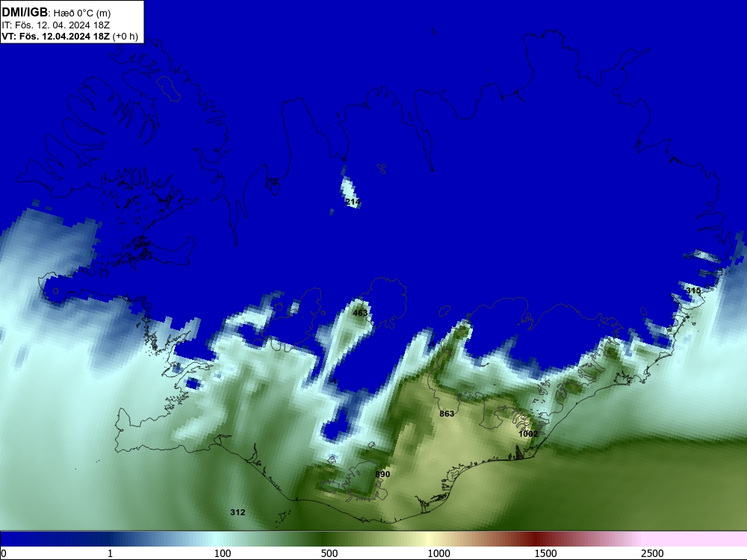Image resolution: width=747 pixels, height=560 pixels.
Task: Click the pale yellow segment of the color bar
Action: click(x=429, y=539)
